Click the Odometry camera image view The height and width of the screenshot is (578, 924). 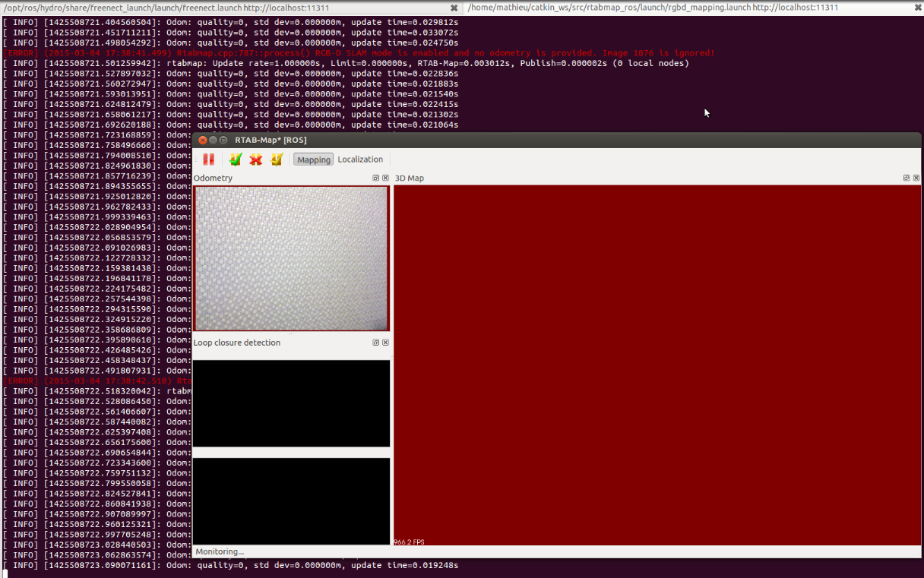[x=291, y=258]
